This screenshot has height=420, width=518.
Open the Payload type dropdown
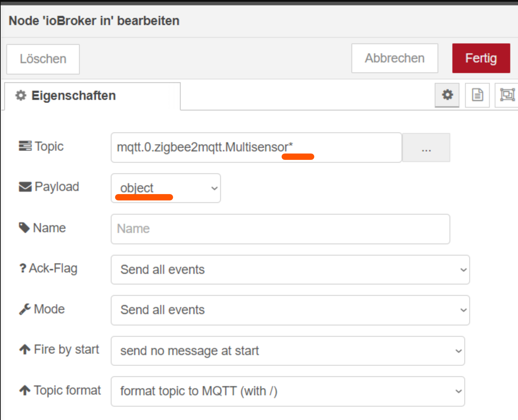click(x=166, y=188)
